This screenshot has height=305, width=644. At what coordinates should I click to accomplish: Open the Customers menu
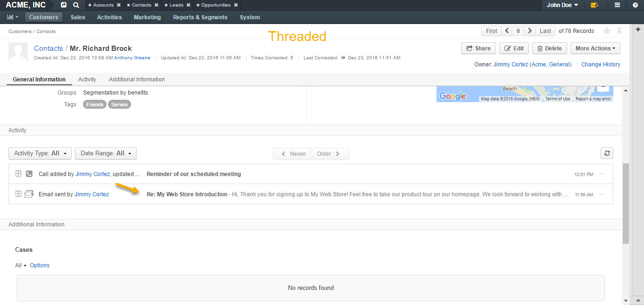[x=44, y=17]
